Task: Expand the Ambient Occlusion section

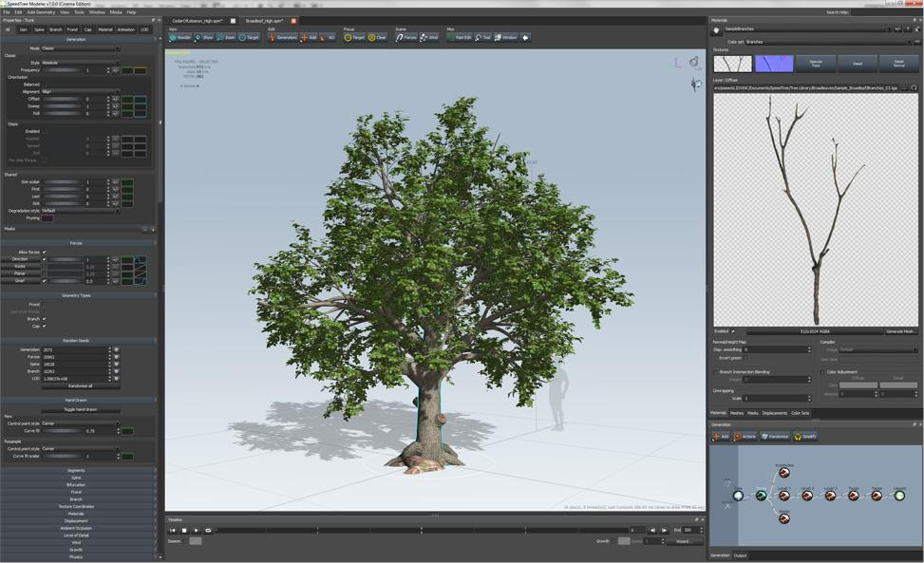Action: 79,528
